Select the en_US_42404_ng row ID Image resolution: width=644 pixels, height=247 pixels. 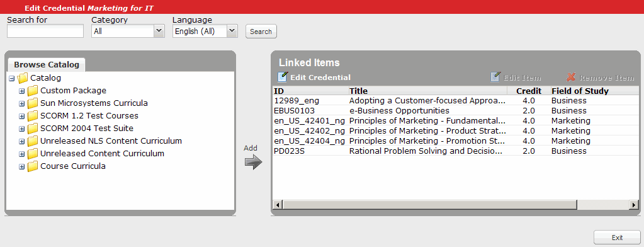tap(309, 141)
